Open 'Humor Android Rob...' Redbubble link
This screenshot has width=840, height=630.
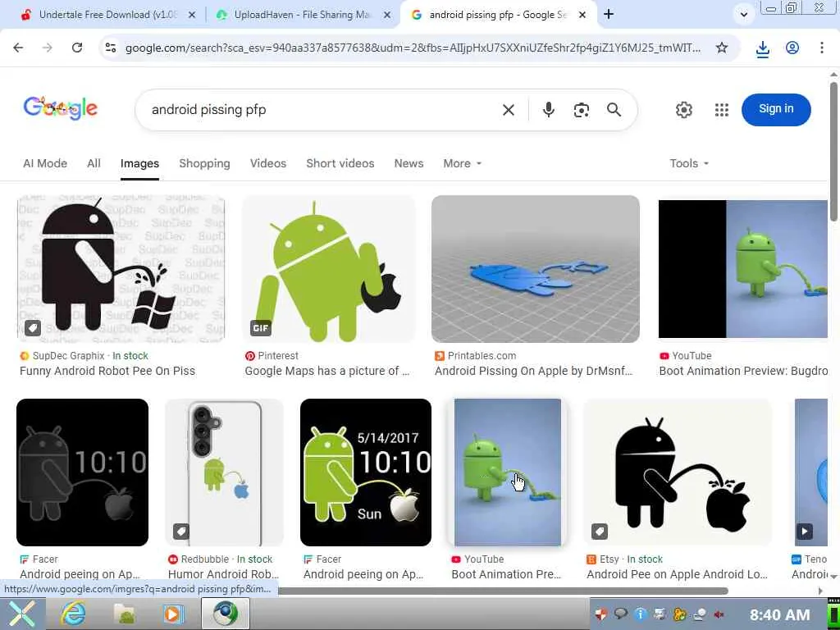point(223,574)
